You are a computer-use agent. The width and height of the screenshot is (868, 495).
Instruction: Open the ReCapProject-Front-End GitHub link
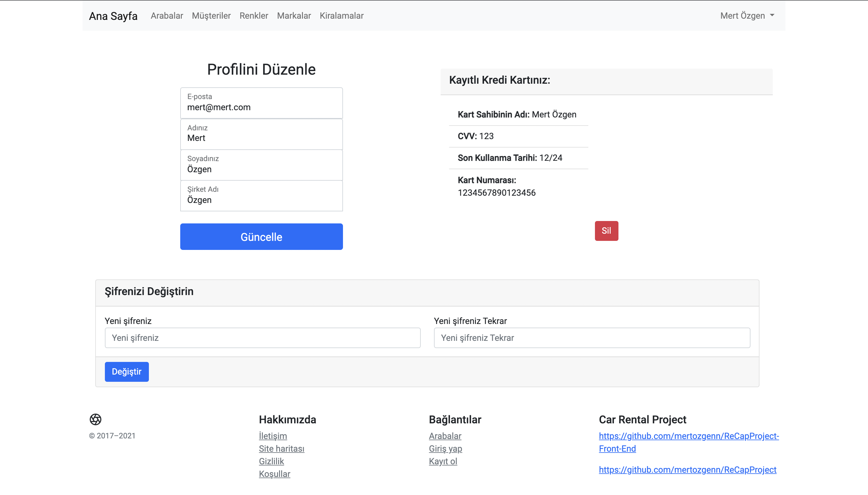tap(689, 442)
